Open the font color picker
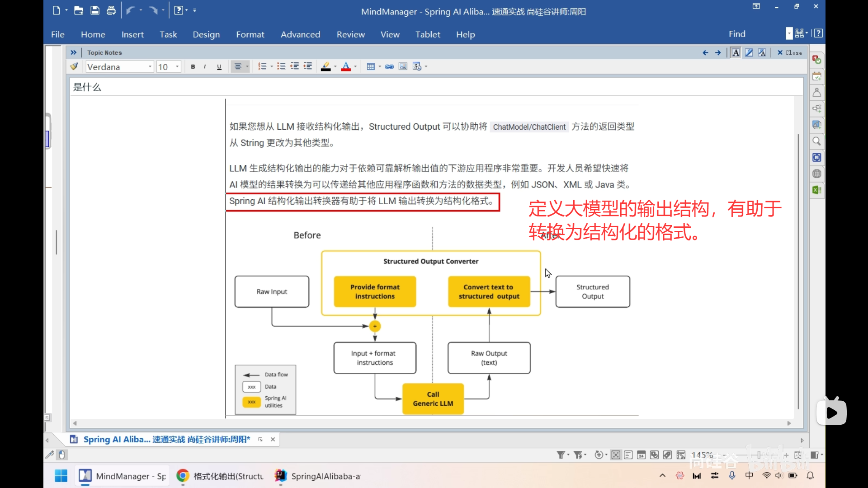 point(347,66)
